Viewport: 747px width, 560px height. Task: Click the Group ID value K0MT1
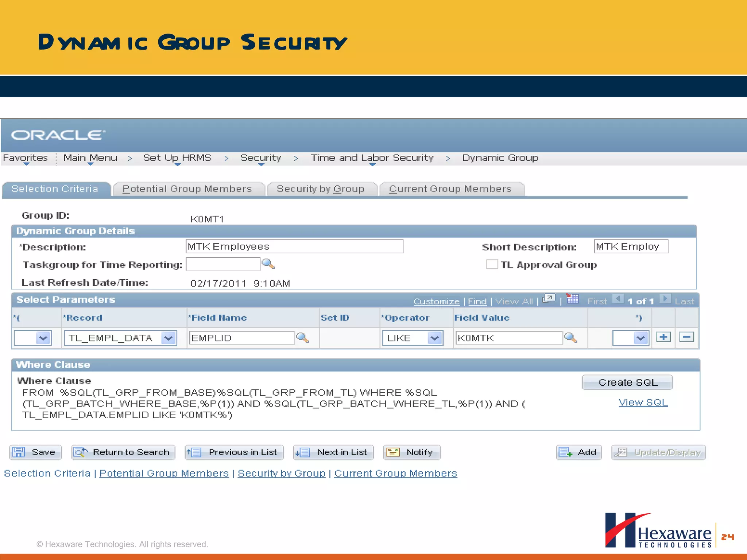(207, 219)
